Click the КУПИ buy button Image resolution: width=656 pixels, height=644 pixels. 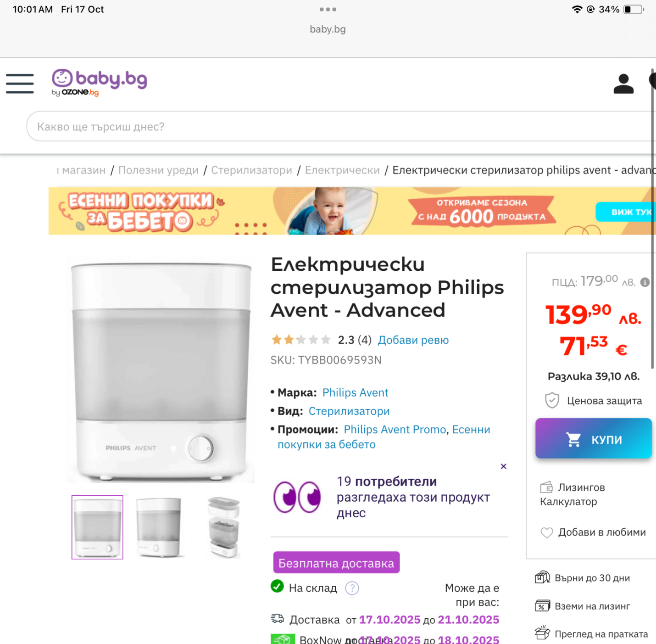tap(594, 438)
